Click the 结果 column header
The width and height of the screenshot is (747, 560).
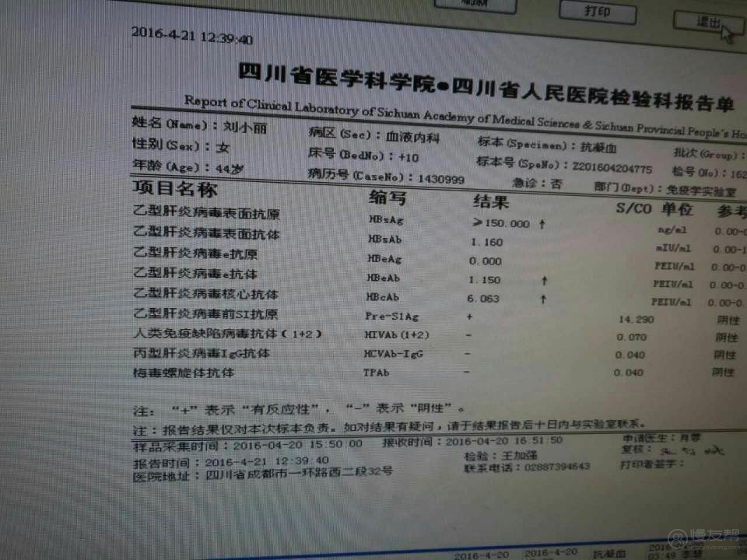coord(491,202)
